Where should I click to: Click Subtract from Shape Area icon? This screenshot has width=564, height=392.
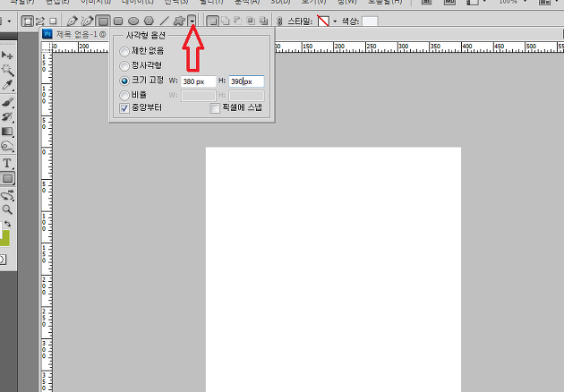click(238, 21)
